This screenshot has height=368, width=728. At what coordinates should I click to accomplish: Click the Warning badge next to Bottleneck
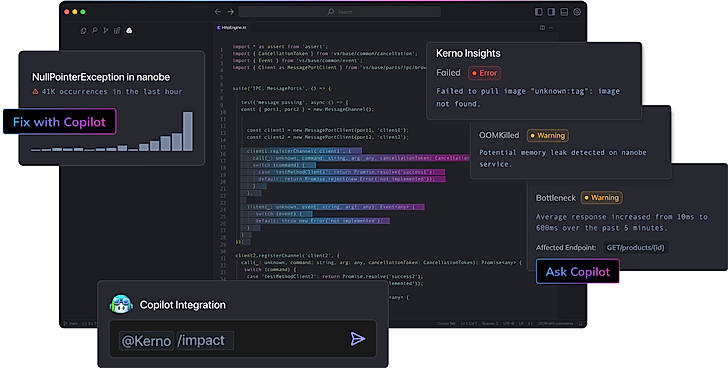coord(602,198)
